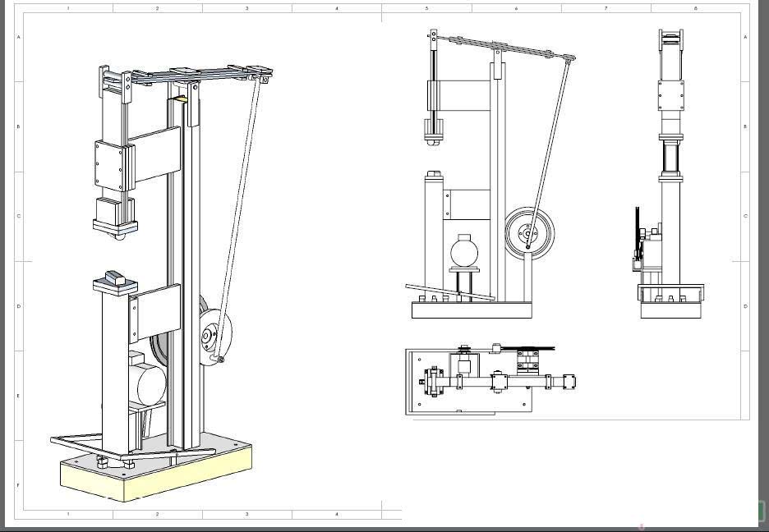Viewport: 769px width, 532px height.
Task: Click zone row label D on right border
Action: coord(745,306)
